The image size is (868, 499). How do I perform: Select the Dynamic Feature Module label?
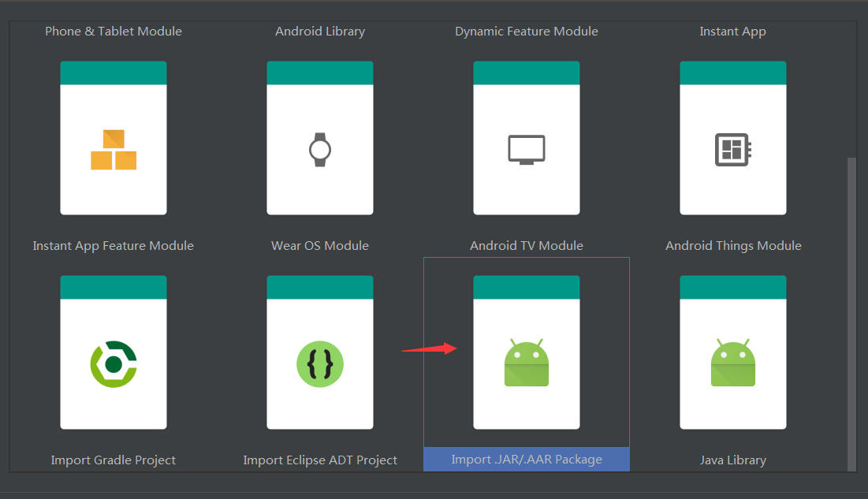click(527, 32)
